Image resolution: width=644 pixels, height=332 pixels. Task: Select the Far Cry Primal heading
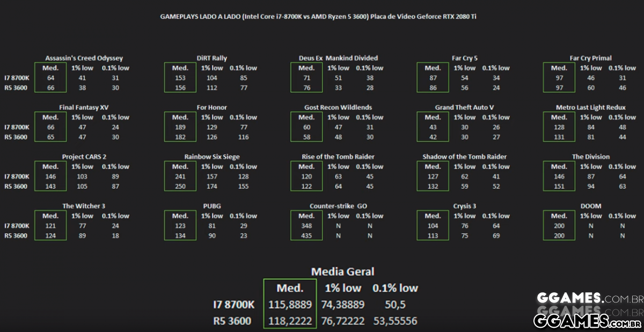tap(590, 58)
